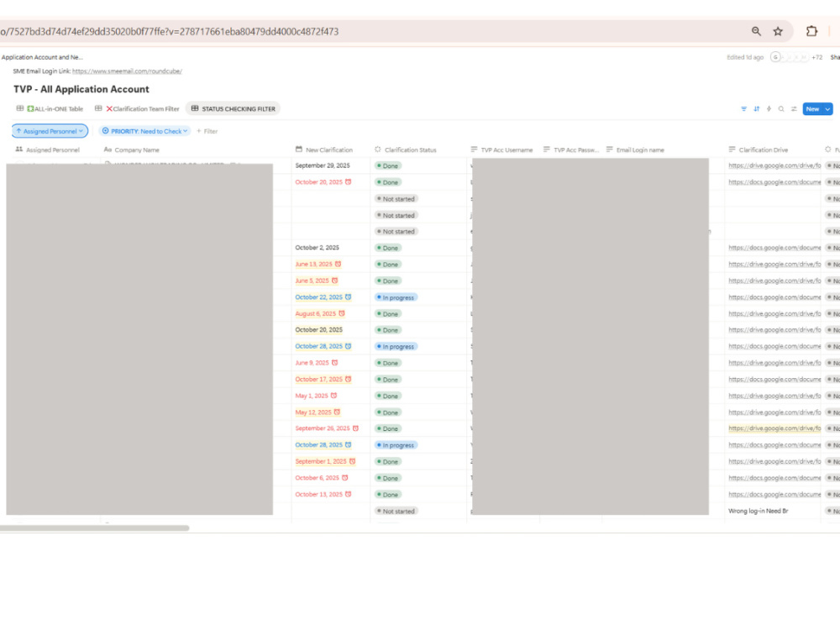Open the SME Email roundcube login link
The image size is (840, 630).
click(x=127, y=71)
